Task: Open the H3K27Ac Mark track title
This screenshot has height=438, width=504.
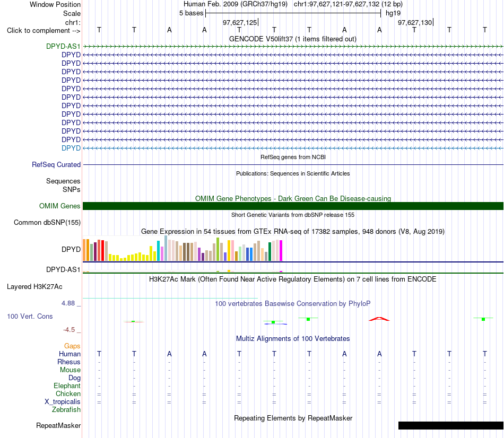Action: click(x=292, y=279)
